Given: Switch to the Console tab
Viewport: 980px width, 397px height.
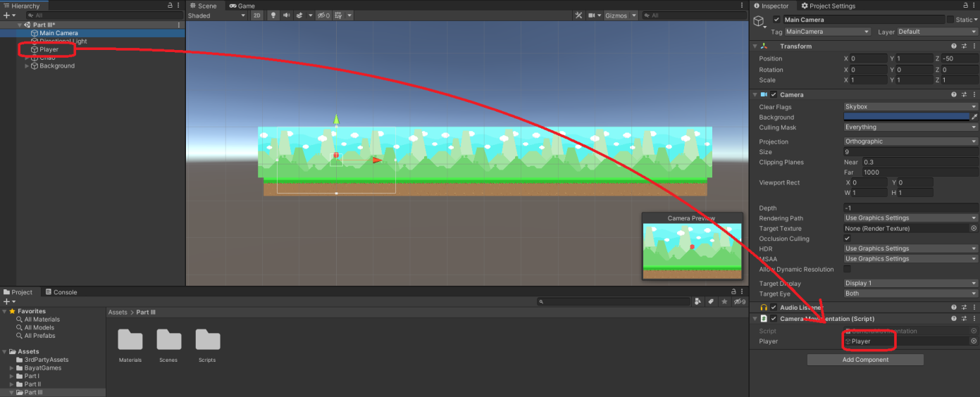Looking at the screenshot, I should tap(61, 292).
